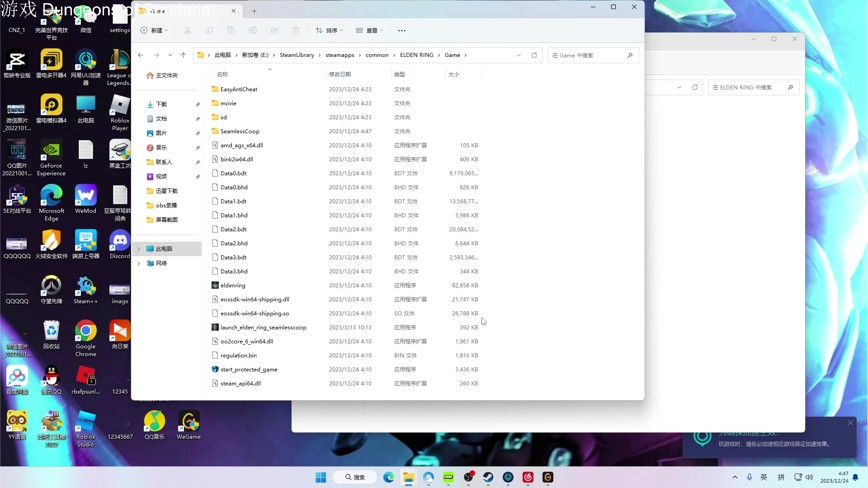Click the Share toolbar icon
868x488 pixels.
pos(274,30)
